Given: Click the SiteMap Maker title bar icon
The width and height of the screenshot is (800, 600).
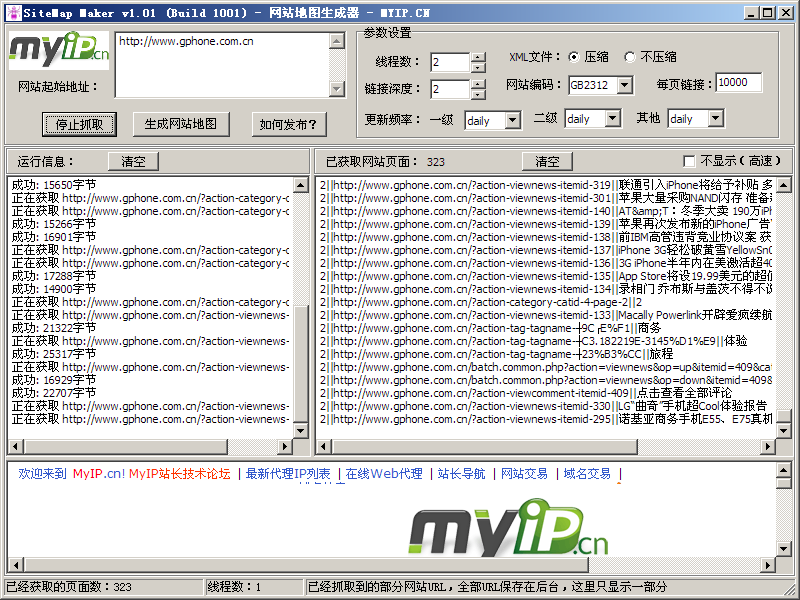Looking at the screenshot, I should click(x=13, y=13).
